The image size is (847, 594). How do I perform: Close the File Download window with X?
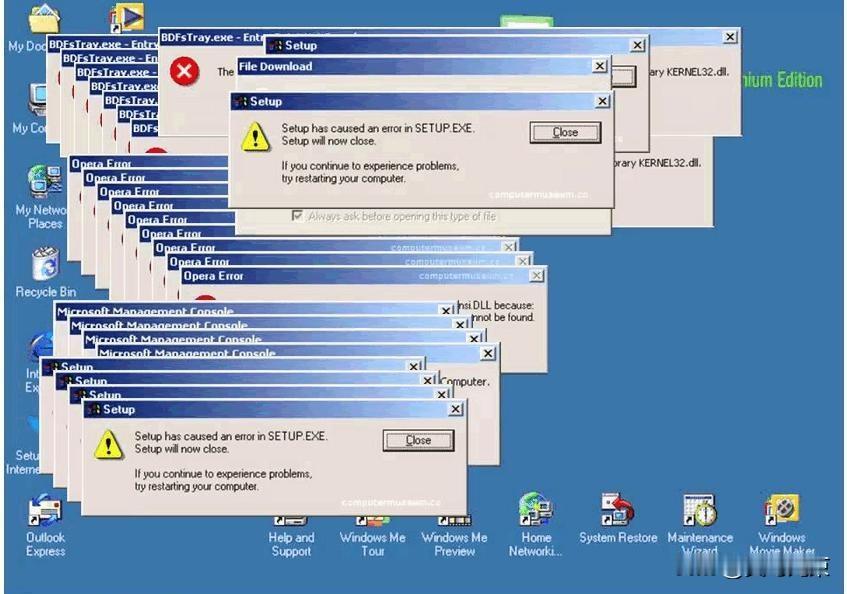pos(600,66)
